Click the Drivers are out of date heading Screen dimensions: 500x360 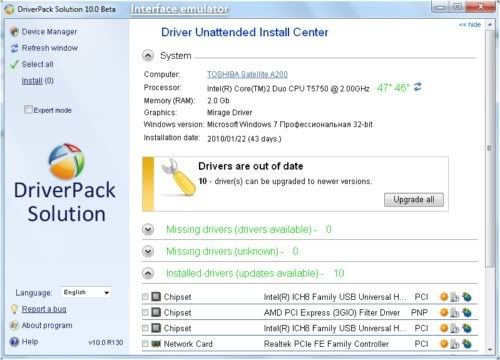point(251,166)
